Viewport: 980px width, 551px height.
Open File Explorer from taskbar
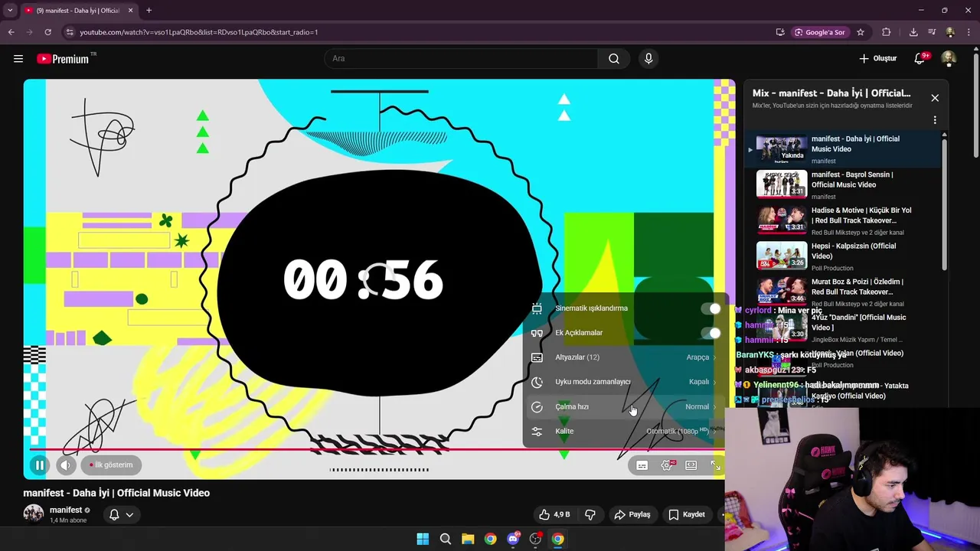click(468, 539)
